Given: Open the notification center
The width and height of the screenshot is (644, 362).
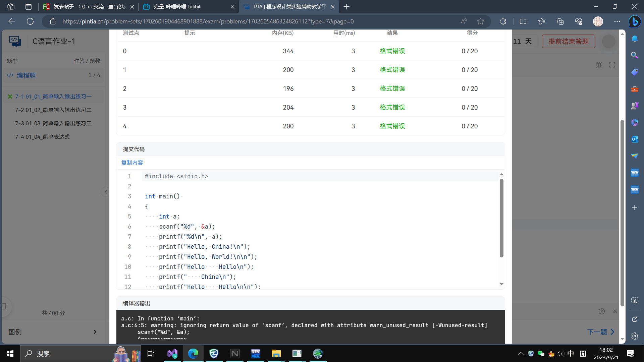Looking at the screenshot, I should coord(630,354).
